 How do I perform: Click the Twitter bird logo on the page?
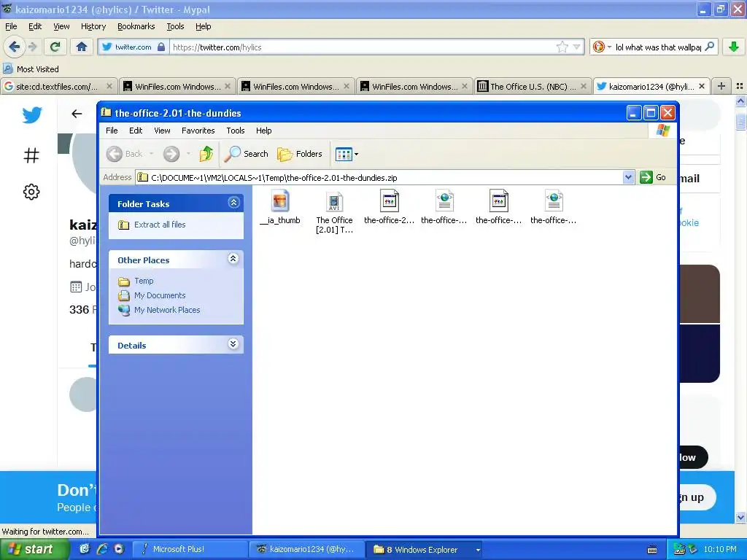click(32, 114)
